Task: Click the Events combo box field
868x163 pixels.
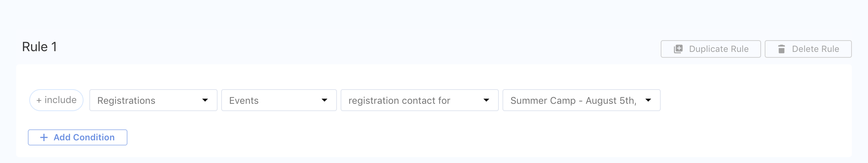Action: (x=279, y=100)
